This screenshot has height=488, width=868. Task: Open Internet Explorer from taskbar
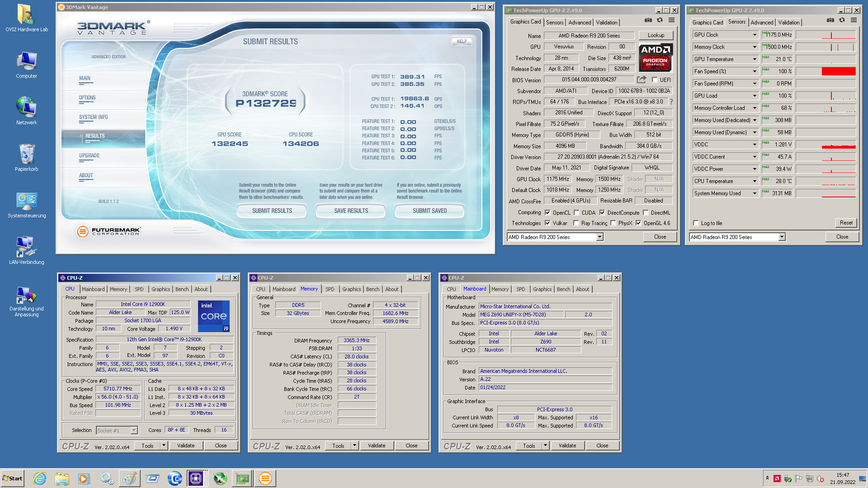point(39,479)
